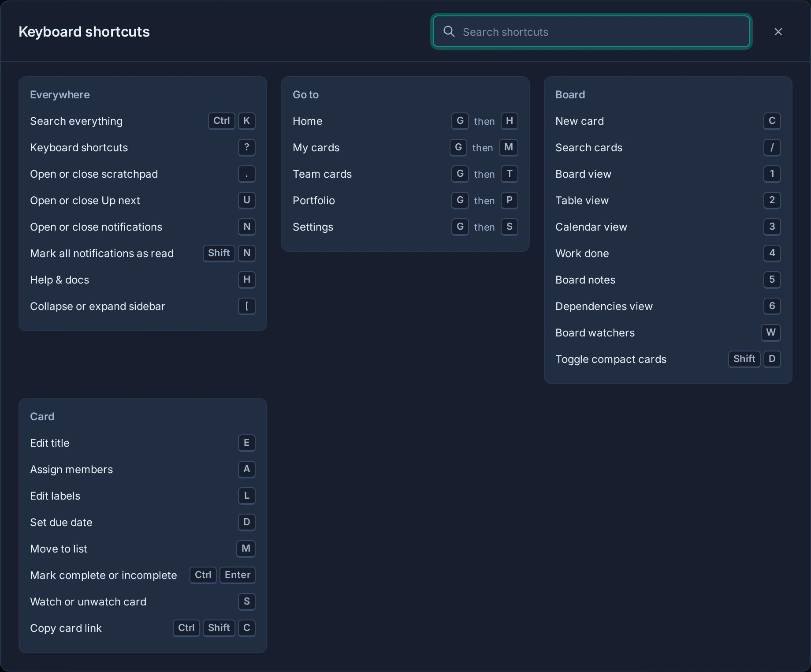The width and height of the screenshot is (811, 672).
Task: Select the Copy card link label
Action: (x=66, y=628)
